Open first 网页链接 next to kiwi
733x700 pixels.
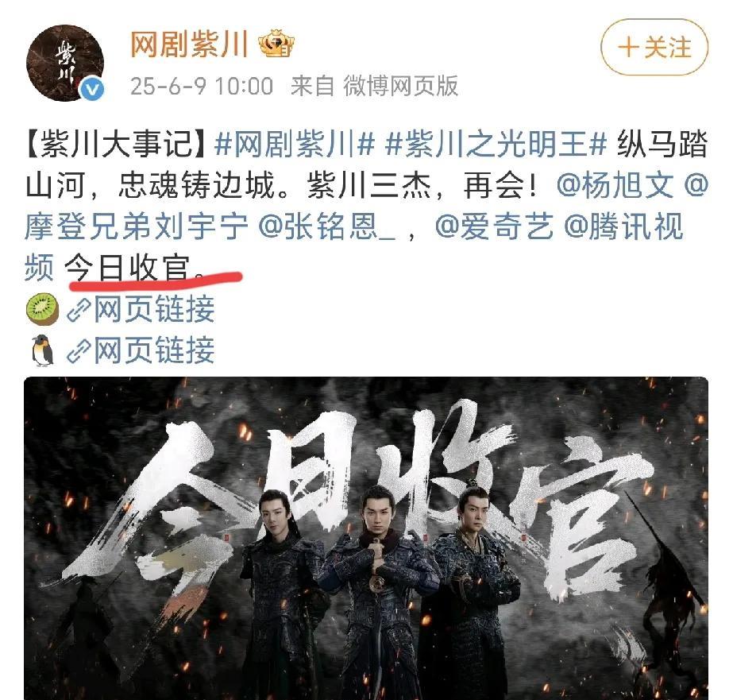tap(154, 310)
